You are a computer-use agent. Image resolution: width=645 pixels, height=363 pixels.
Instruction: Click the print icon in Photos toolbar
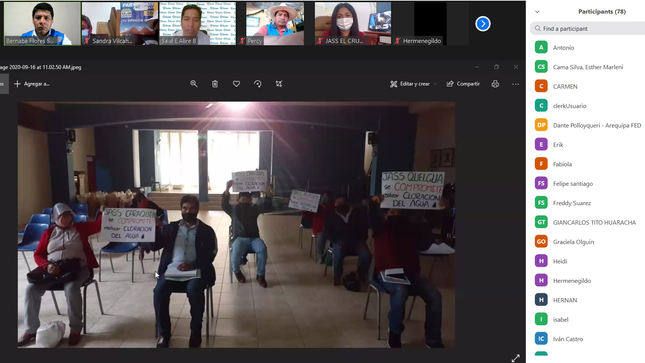tap(495, 84)
